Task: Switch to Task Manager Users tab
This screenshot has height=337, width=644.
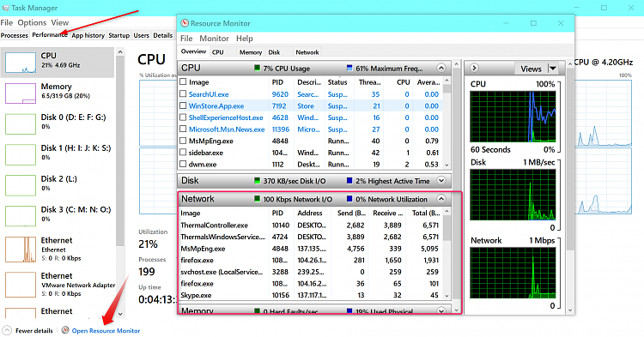Action: (x=142, y=35)
